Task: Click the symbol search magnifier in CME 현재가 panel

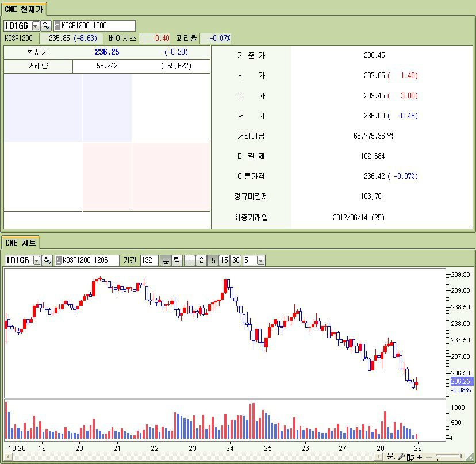Action: (x=46, y=26)
